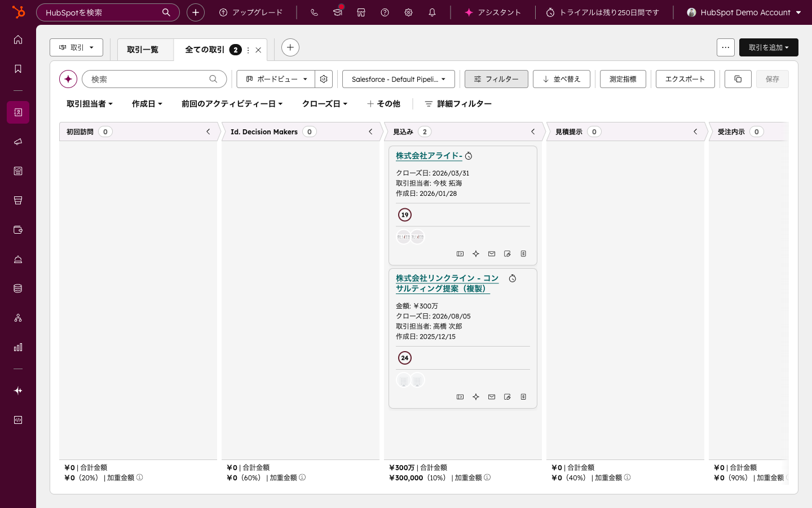Open the HubSpot Demo Account menu
Screen dimensions: 812x508
coord(744,12)
